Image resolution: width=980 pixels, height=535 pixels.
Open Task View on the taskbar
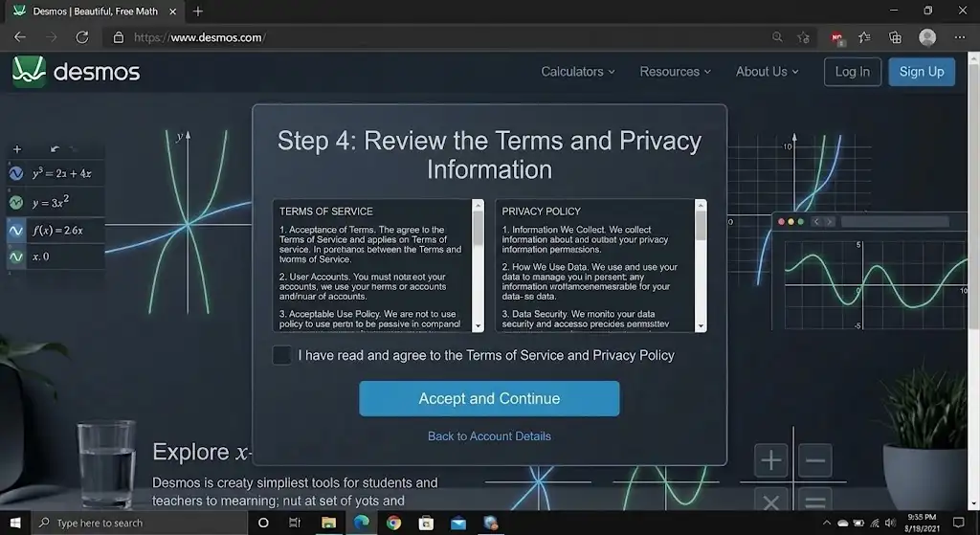(295, 523)
